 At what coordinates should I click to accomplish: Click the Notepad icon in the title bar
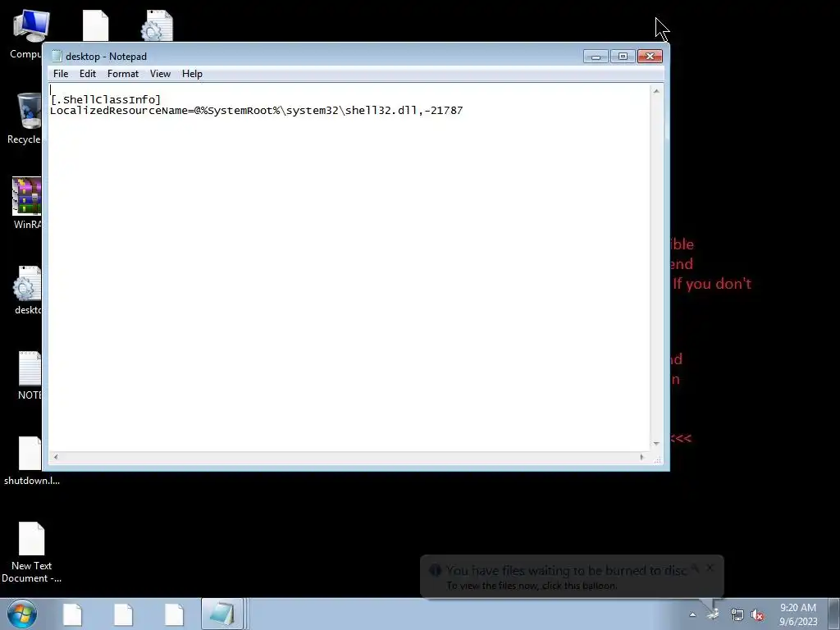57,57
